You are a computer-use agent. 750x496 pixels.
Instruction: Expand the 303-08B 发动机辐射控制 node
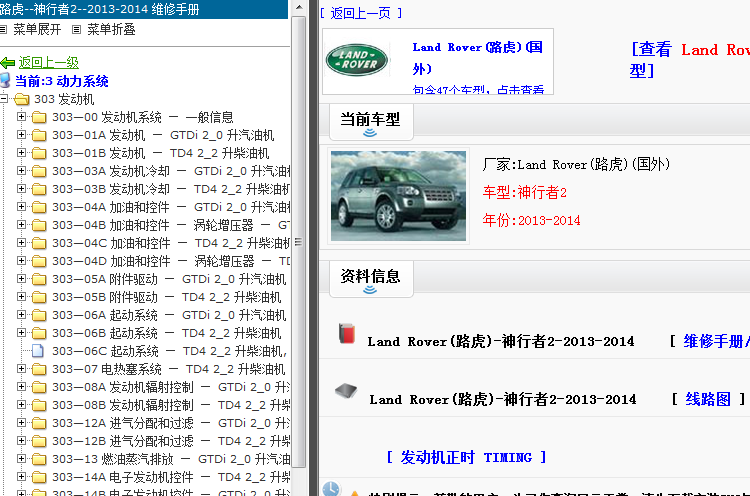[22, 405]
